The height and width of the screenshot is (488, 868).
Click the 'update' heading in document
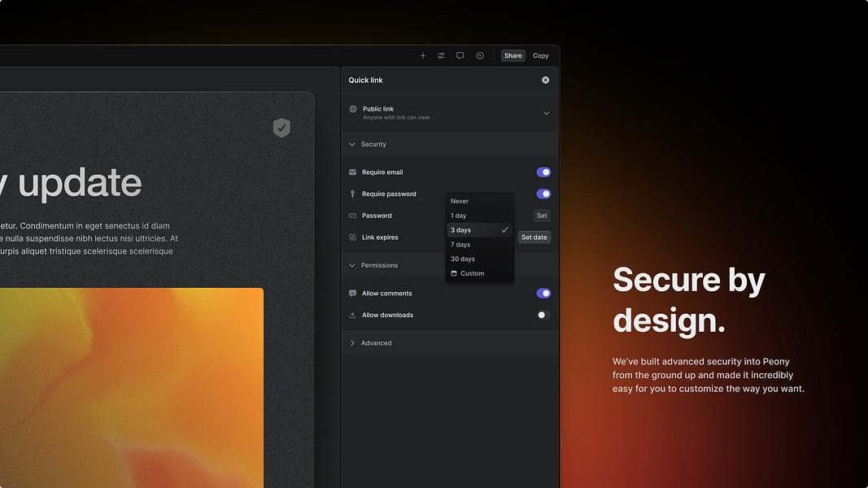tap(80, 182)
